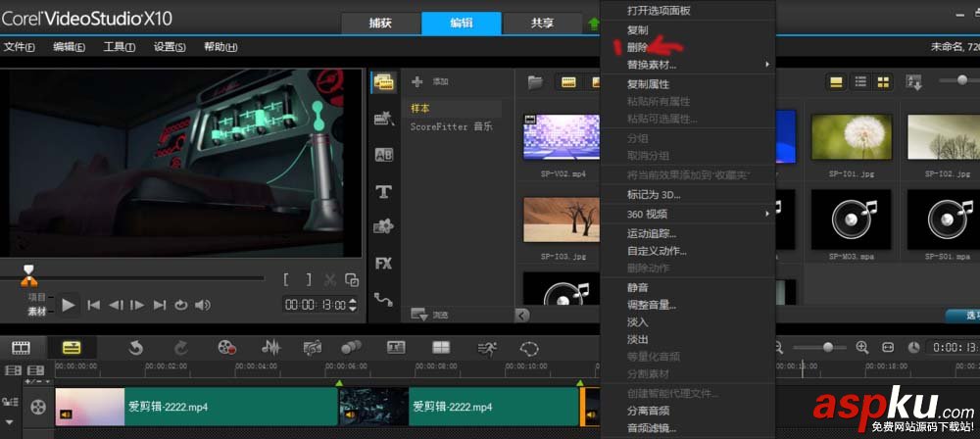This screenshot has width=980, height=439.
Task: Mute audio icon on first 爱剪辑-2222.mp4 clip
Action: tap(66, 414)
